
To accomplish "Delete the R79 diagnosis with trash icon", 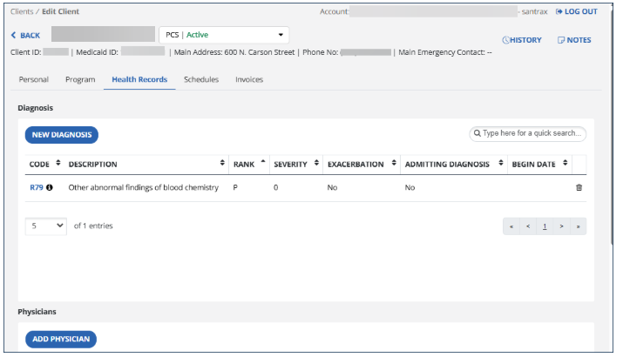I will click(579, 188).
